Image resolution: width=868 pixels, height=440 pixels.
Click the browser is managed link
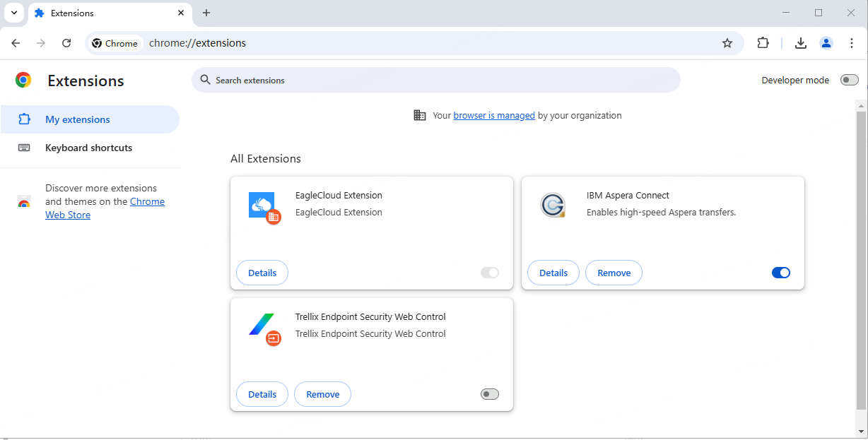pos(494,115)
